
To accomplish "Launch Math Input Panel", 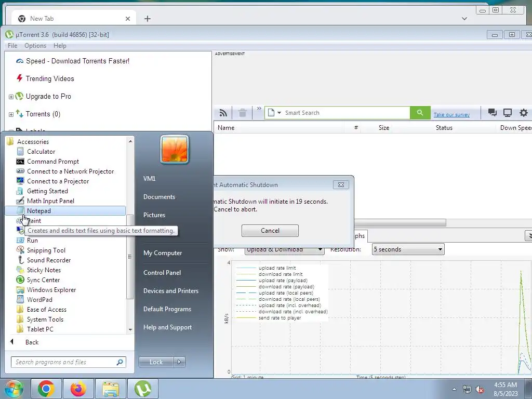I will click(50, 201).
